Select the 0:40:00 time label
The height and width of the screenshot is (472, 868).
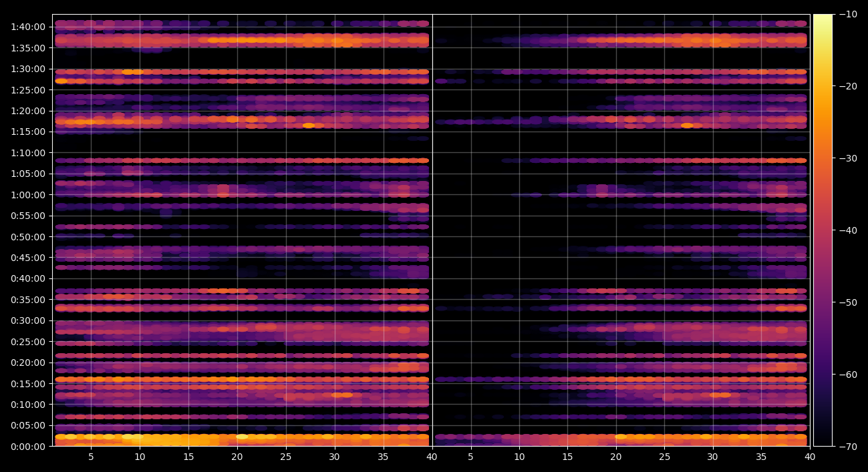click(x=28, y=278)
